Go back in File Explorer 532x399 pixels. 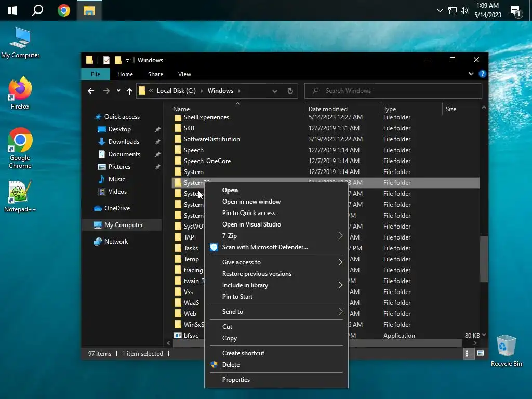pyautogui.click(x=91, y=91)
